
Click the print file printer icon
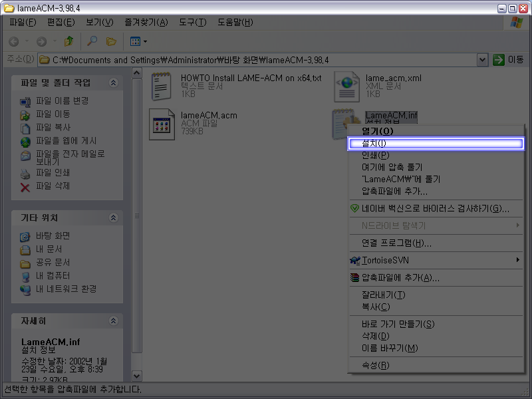pos(25,174)
